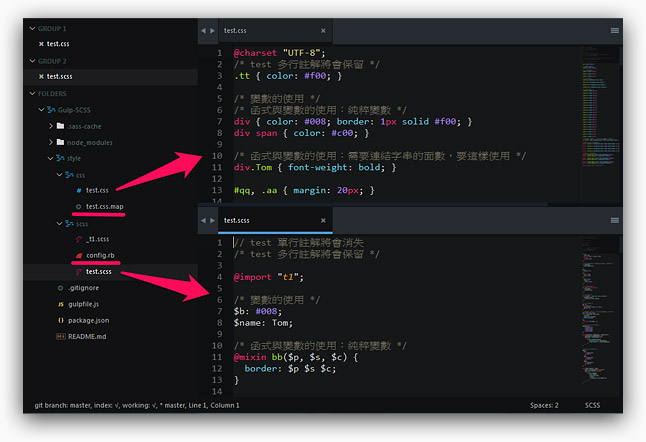Screen dimensions: 646x442
Task: Select the test.scss tab in bottom pane
Action: (x=237, y=220)
